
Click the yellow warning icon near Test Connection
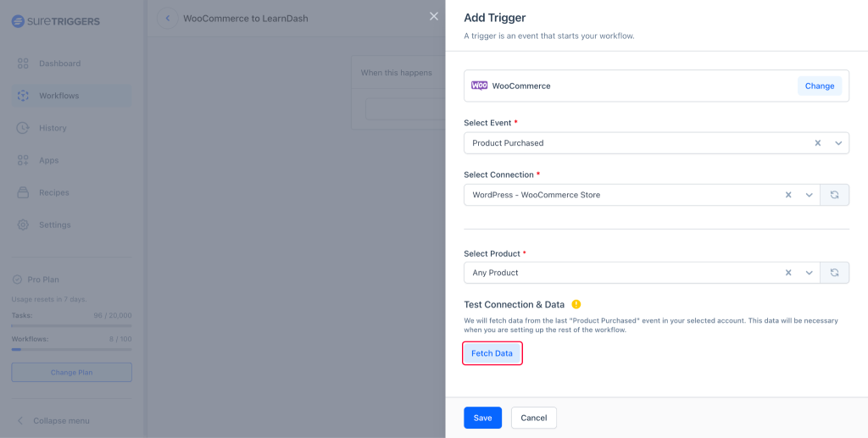pos(576,304)
